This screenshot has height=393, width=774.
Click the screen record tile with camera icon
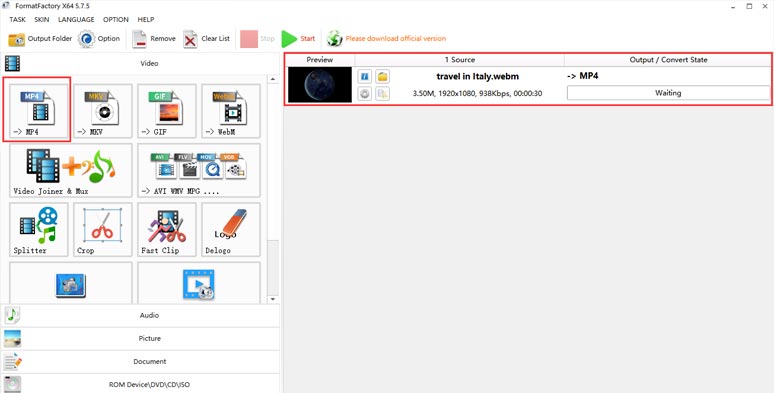(71, 283)
